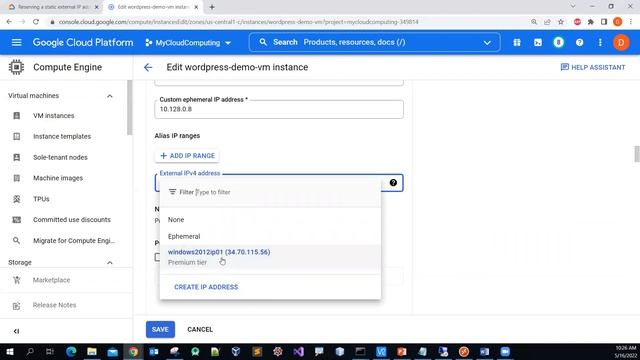Switch to Edit wordpress-demo-vm browser tab

tap(153, 7)
